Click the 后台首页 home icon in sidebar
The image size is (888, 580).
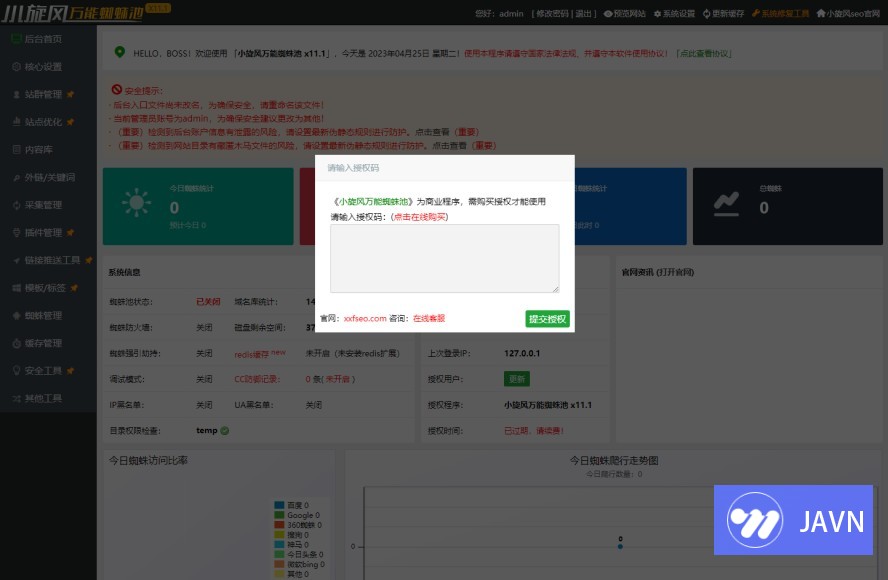point(16,39)
